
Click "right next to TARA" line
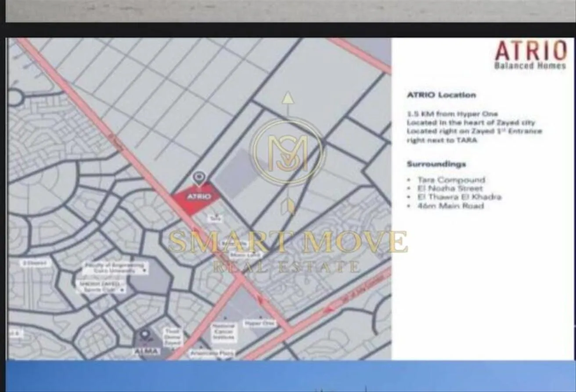pos(442,140)
